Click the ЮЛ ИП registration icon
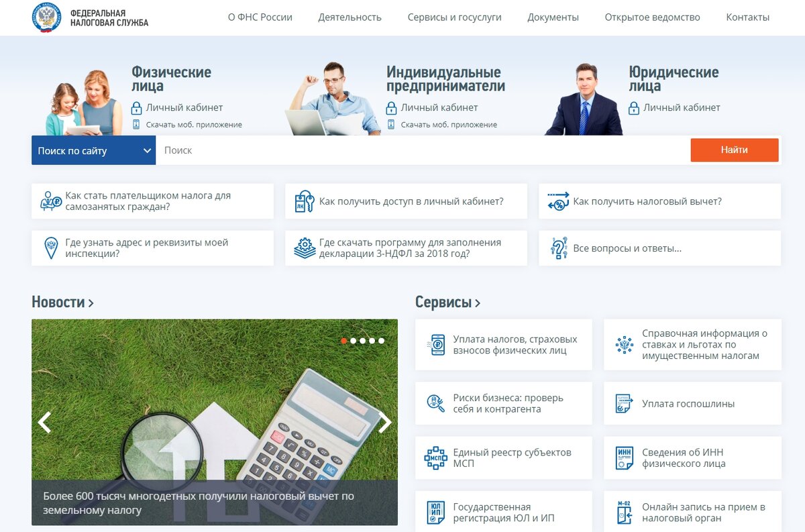 [x=436, y=513]
